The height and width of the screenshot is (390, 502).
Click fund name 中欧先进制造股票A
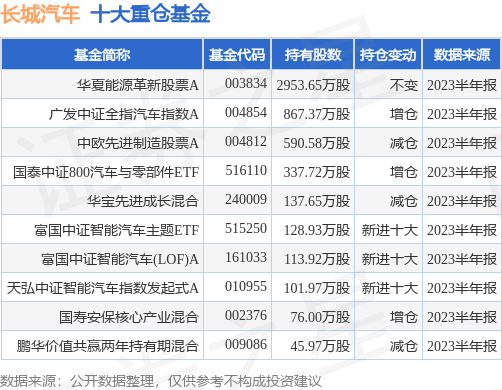(x=138, y=143)
